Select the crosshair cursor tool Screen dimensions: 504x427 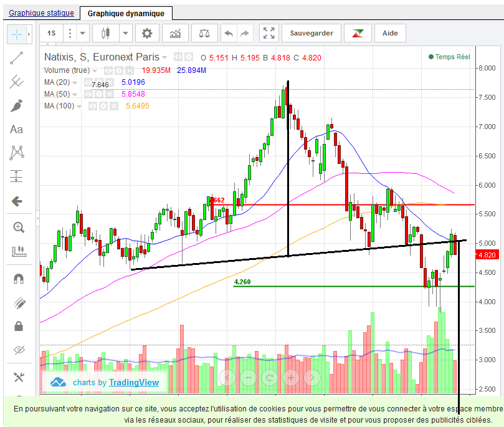click(x=17, y=34)
